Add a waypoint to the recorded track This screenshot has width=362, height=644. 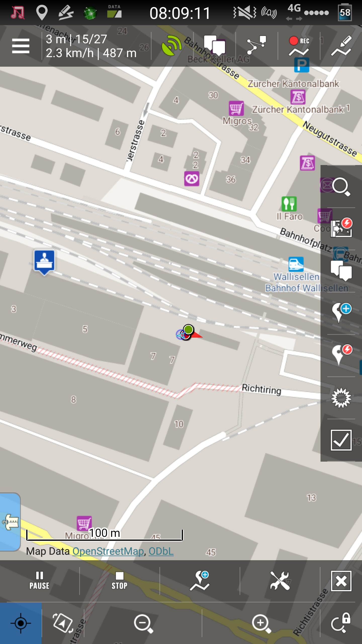(x=200, y=581)
